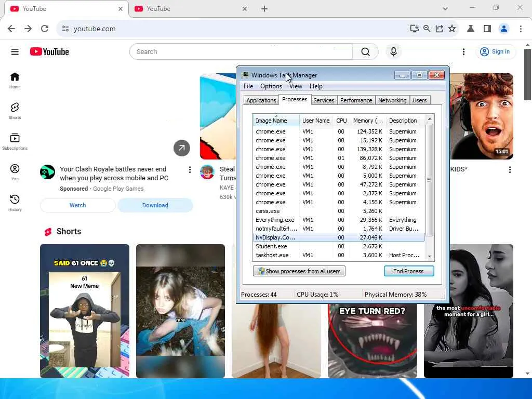The height and width of the screenshot is (399, 532).
Task: Open Subscriptions in YouTube sidebar
Action: (x=15, y=142)
